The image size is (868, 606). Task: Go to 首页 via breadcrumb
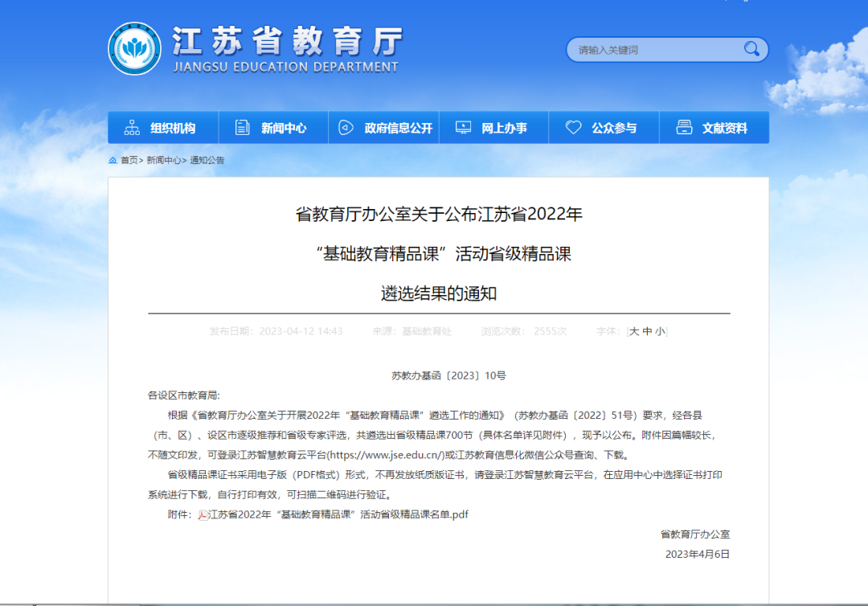pos(129,160)
